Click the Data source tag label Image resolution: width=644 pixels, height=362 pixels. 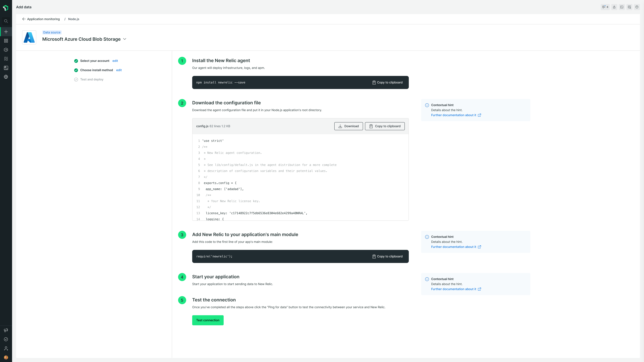click(x=52, y=32)
